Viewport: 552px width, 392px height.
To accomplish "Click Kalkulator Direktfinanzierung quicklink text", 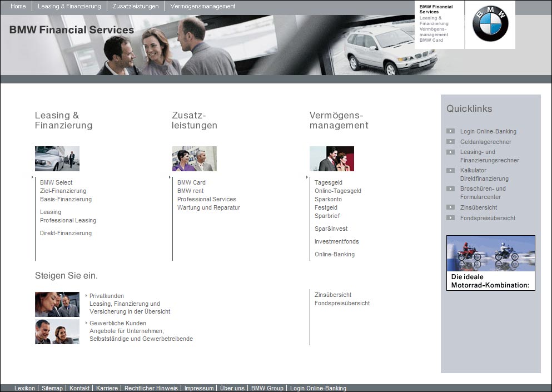I will tap(484, 175).
